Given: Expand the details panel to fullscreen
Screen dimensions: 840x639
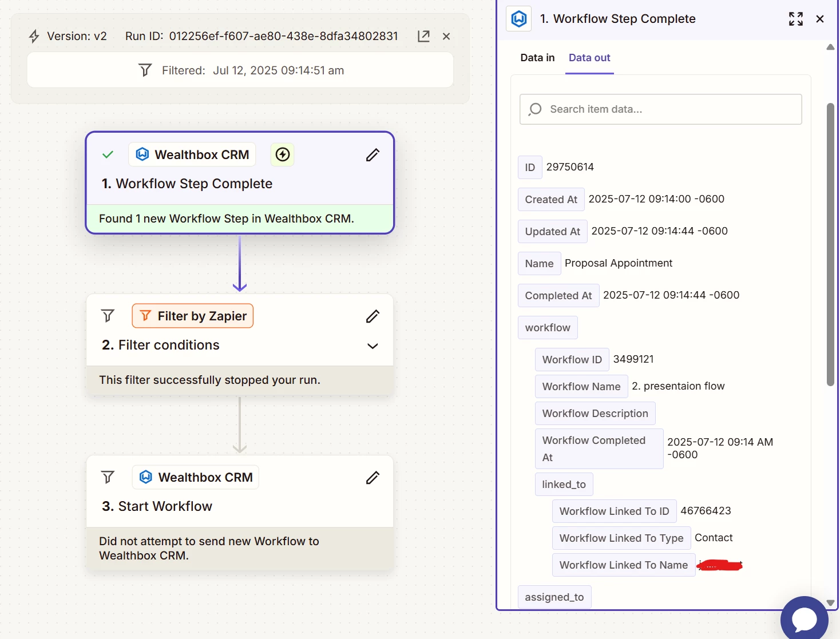Looking at the screenshot, I should (x=796, y=19).
